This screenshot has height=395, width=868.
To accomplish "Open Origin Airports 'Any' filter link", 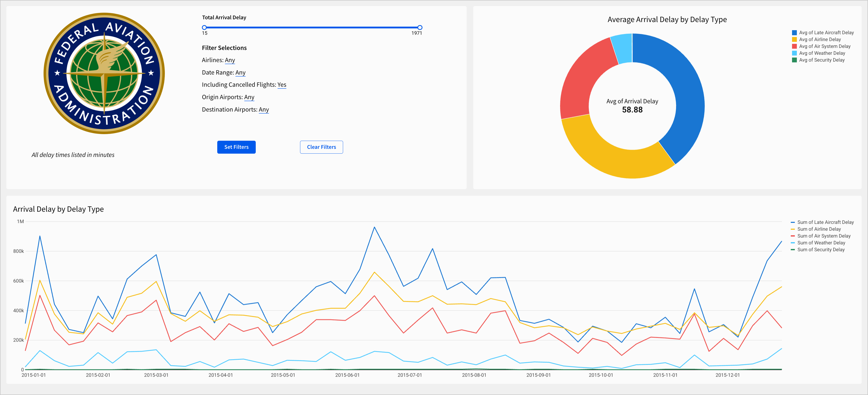I will (249, 97).
